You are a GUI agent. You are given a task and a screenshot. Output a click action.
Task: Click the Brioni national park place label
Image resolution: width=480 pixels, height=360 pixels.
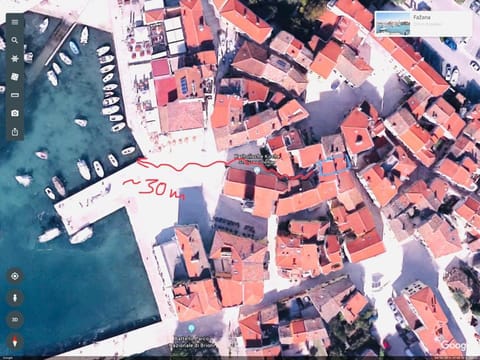coord(195,342)
